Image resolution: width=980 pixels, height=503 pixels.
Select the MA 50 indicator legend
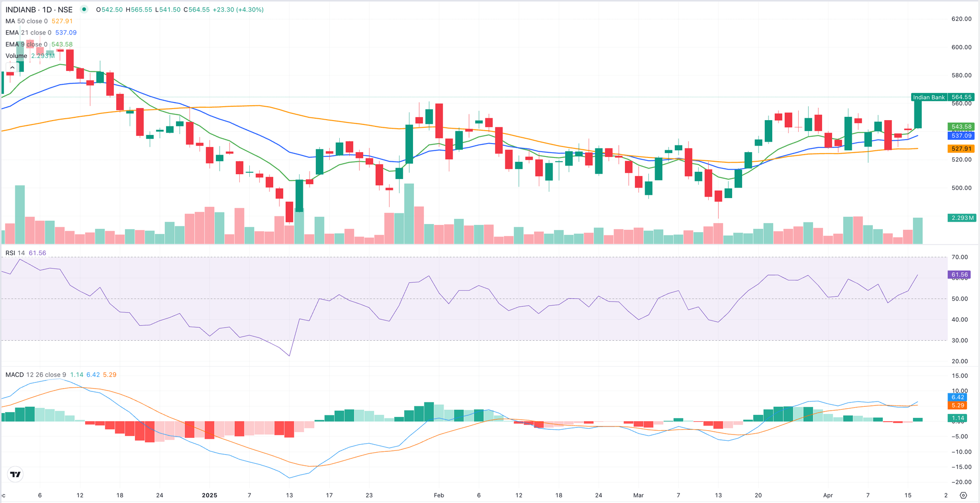27,21
